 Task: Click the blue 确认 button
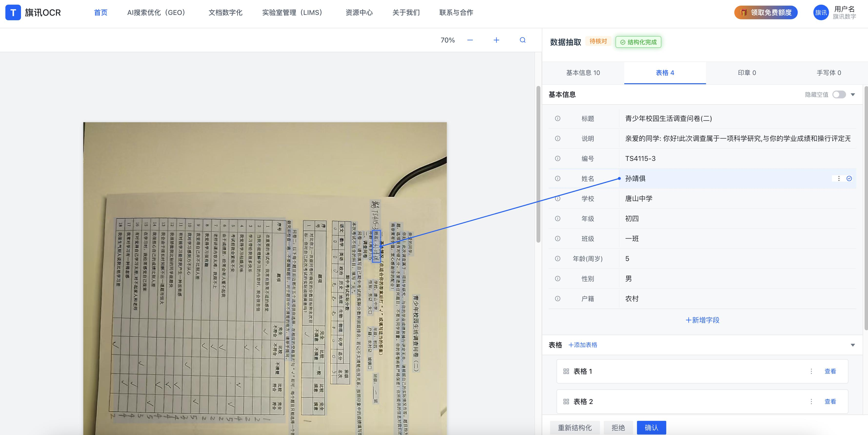(651, 428)
